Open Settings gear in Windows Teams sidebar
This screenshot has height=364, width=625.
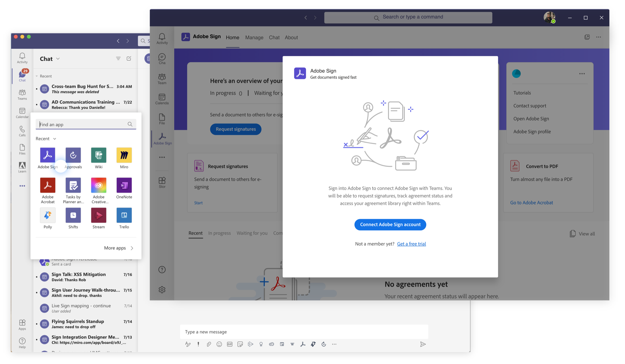click(x=162, y=290)
